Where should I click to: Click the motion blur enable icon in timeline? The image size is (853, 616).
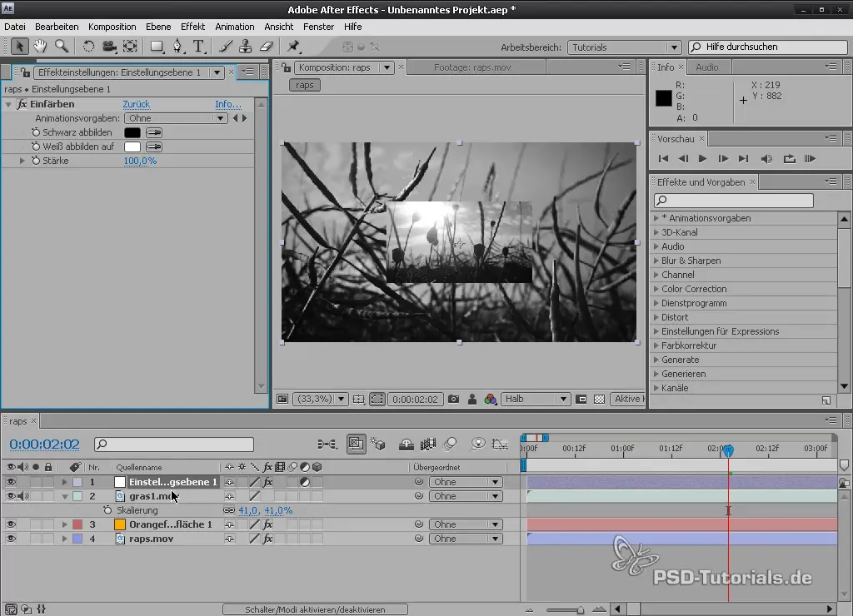[x=450, y=445]
